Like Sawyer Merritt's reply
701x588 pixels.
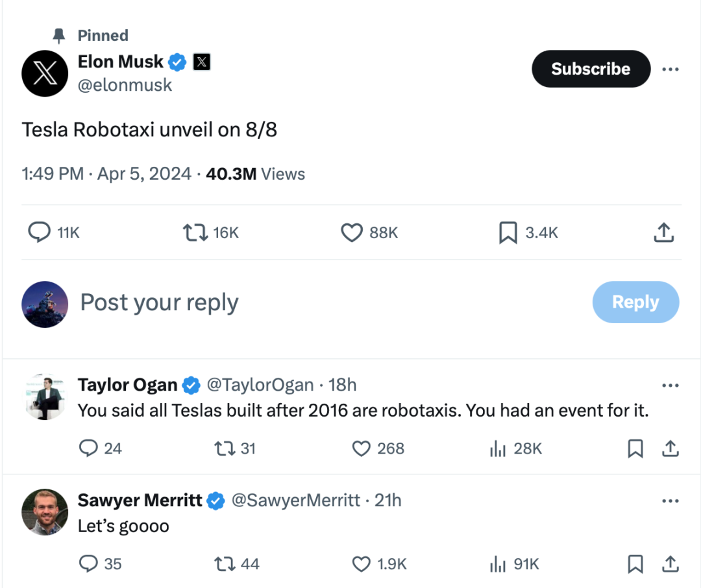click(x=361, y=564)
